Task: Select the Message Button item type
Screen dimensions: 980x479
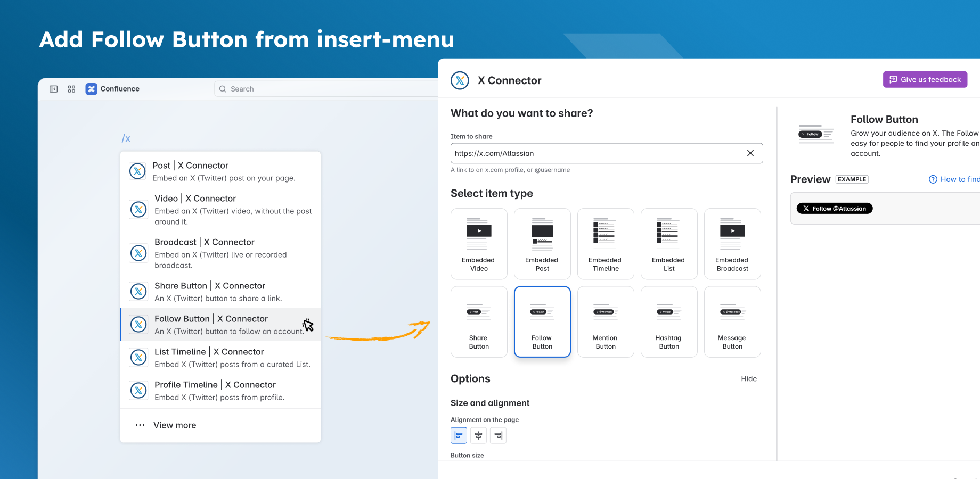Action: 732,321
